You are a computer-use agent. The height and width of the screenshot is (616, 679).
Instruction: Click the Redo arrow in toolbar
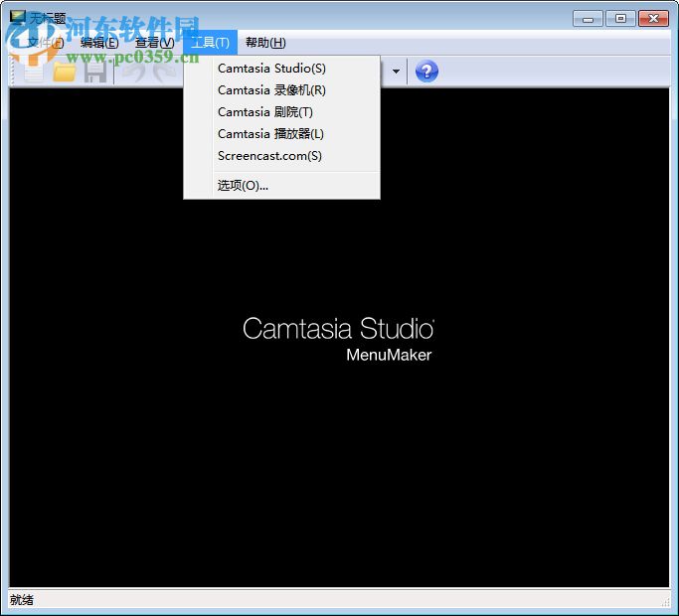tap(163, 71)
